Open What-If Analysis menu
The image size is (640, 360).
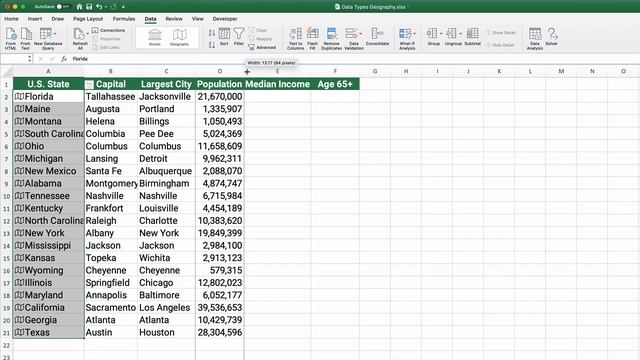(x=407, y=38)
